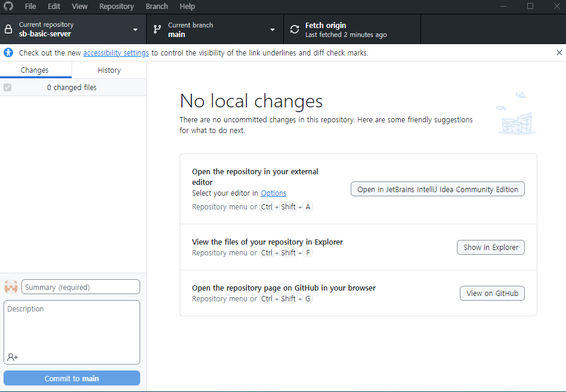Open the Repository menu
This screenshot has width=566, height=392.
116,6
